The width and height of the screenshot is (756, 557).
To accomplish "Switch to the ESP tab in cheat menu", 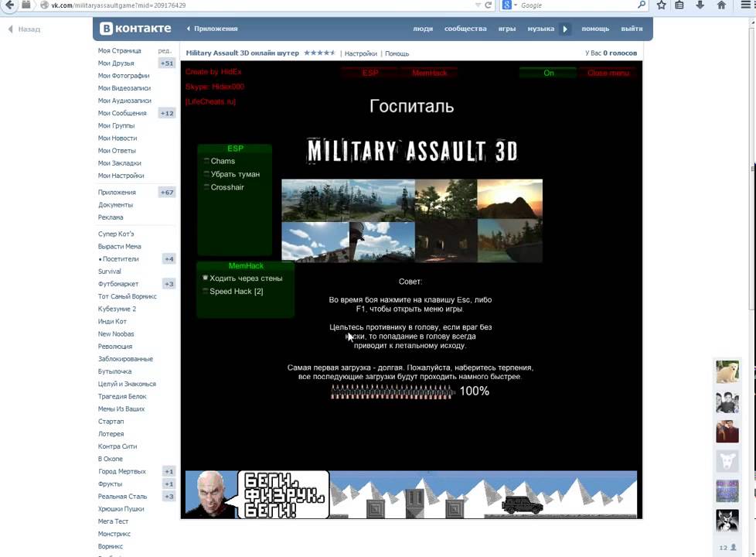I will tap(369, 73).
